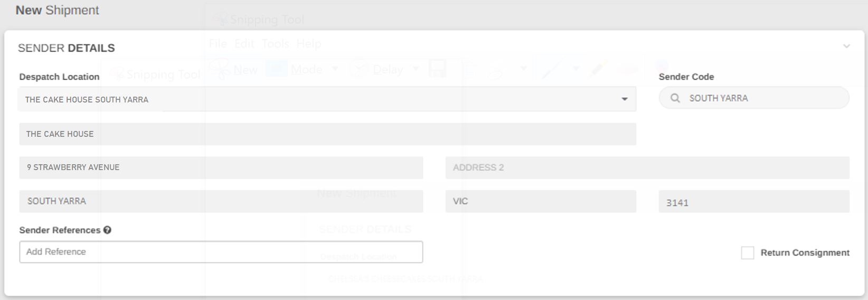868x300 pixels.
Task: Click the 9 STRAWBERRY AVENUE address field
Action: pyautogui.click(x=221, y=167)
